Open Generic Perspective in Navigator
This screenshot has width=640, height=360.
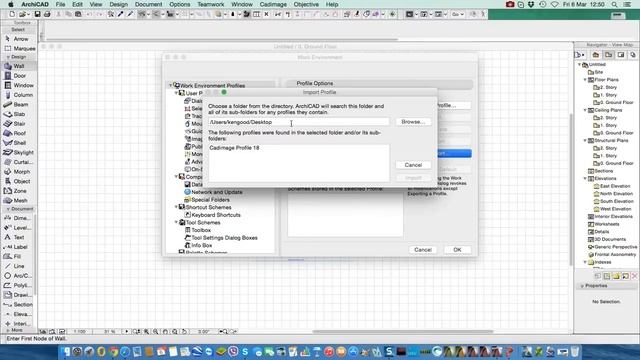click(x=615, y=247)
